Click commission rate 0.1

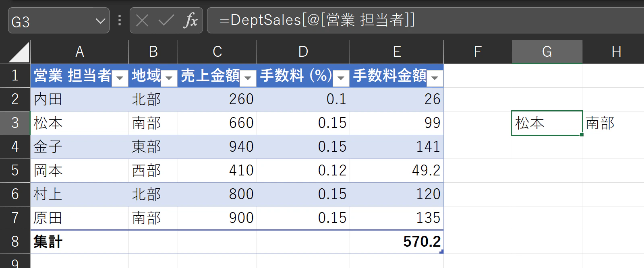pos(303,99)
